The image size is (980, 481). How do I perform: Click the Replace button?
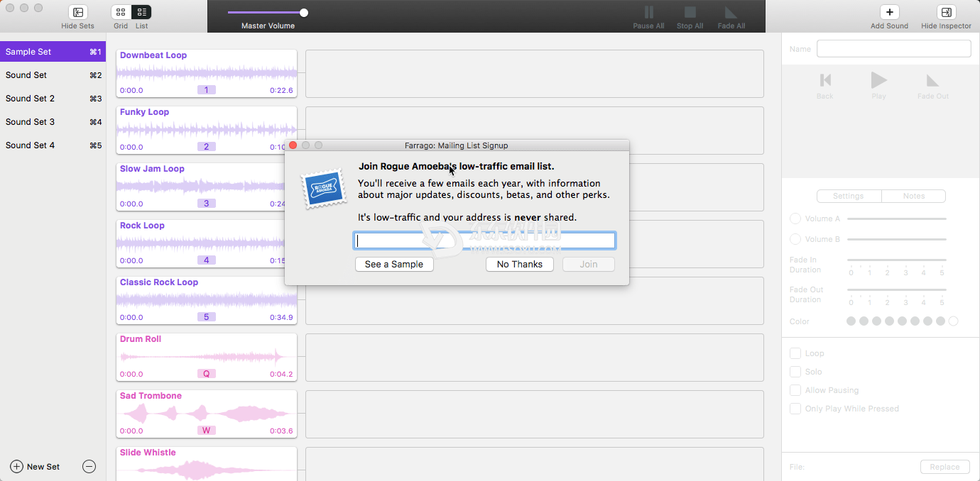coord(945,467)
